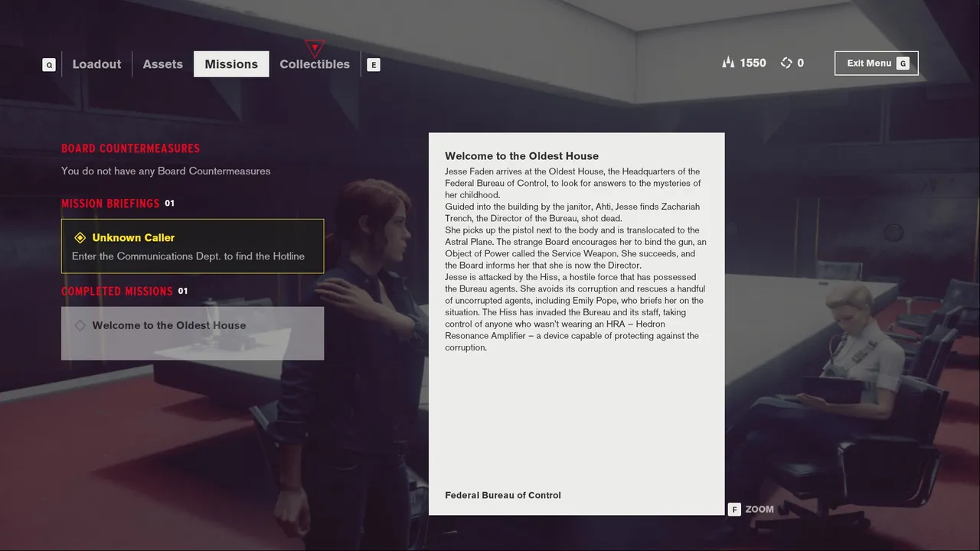This screenshot has height=551, width=980.
Task: Click the ability points value 0
Action: 801,63
